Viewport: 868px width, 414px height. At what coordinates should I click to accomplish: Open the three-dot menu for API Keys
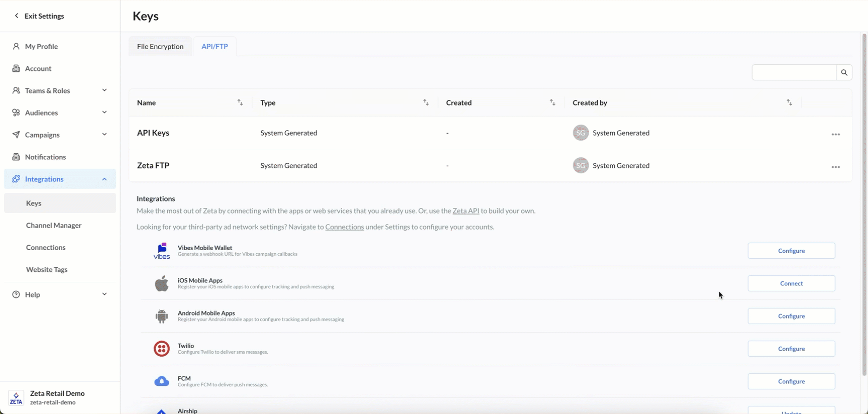(835, 134)
